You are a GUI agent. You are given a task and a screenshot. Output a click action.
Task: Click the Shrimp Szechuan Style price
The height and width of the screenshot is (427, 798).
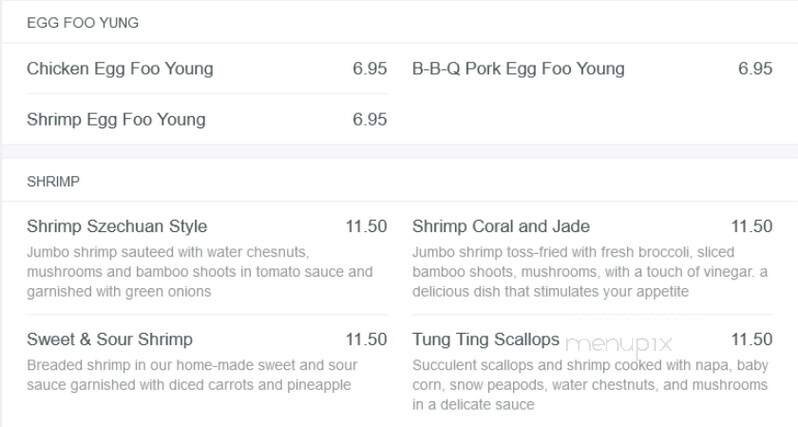tap(366, 226)
